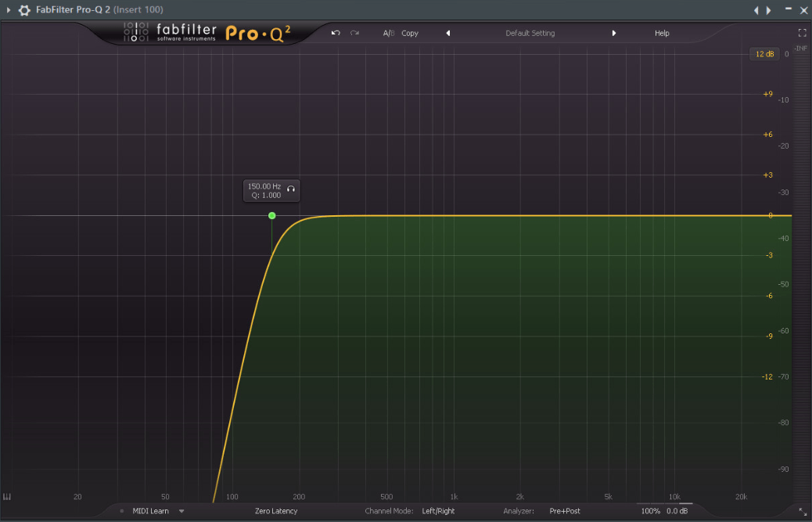Select the next preset with the right arrow
This screenshot has width=812, height=522.
click(x=614, y=33)
